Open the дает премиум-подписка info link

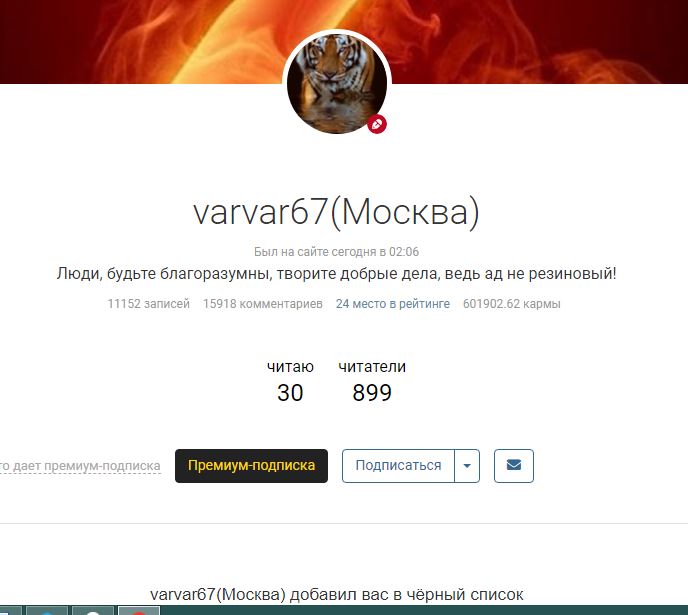click(80, 466)
